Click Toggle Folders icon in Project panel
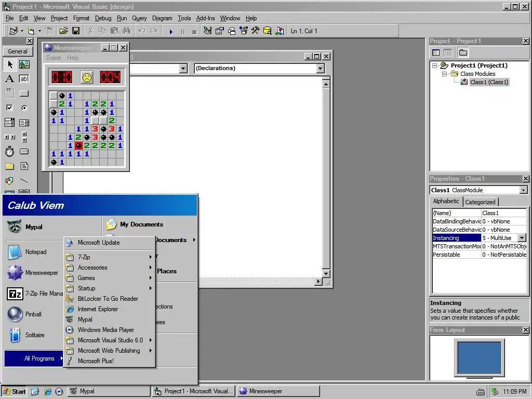The image size is (532, 399). 463,52
